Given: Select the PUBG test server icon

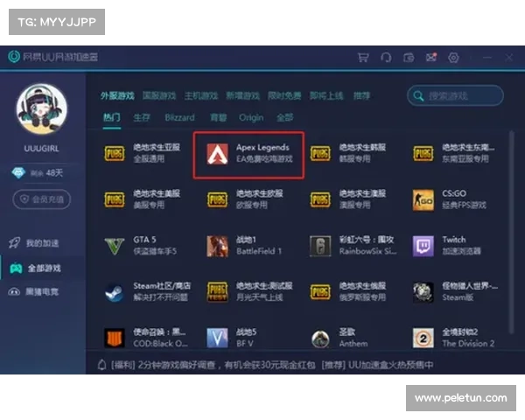Looking at the screenshot, I should click(218, 291).
